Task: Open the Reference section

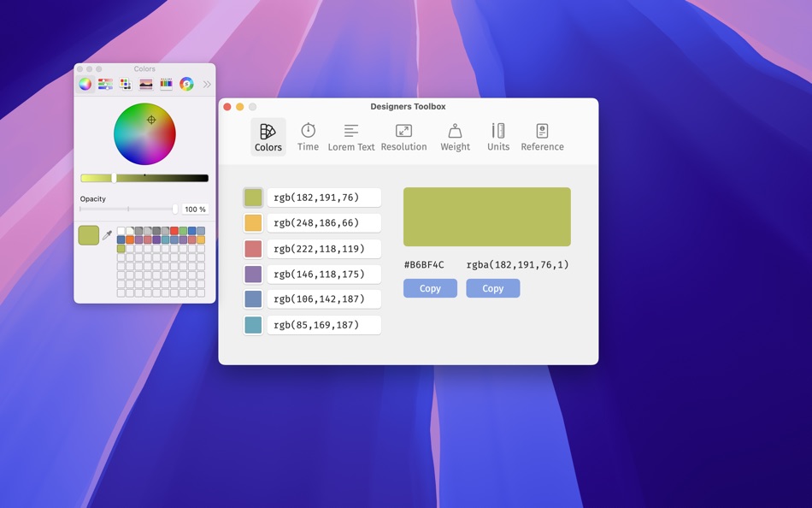Action: click(542, 135)
